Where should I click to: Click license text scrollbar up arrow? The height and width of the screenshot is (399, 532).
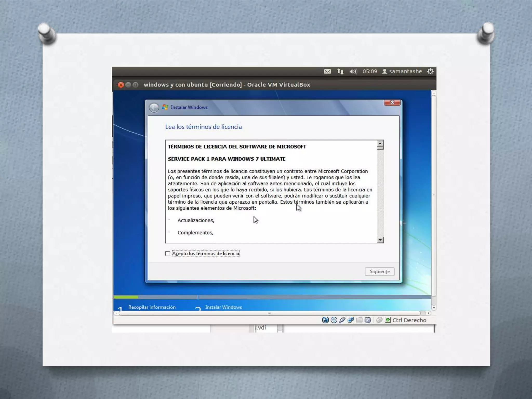pos(380,143)
